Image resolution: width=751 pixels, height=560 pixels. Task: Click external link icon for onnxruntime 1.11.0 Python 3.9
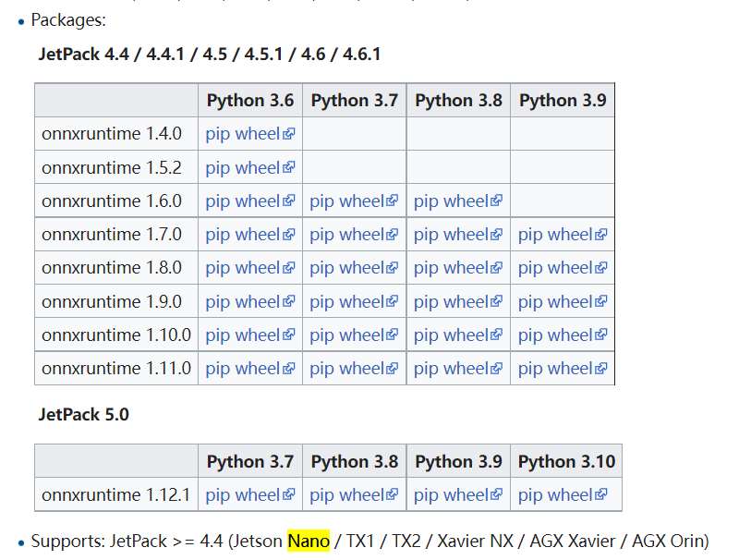(x=601, y=369)
